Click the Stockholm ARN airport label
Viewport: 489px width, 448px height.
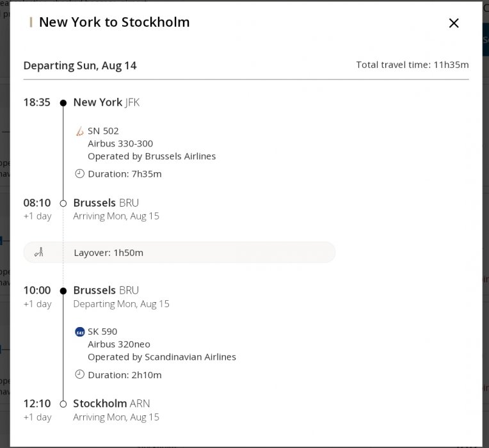(x=111, y=404)
